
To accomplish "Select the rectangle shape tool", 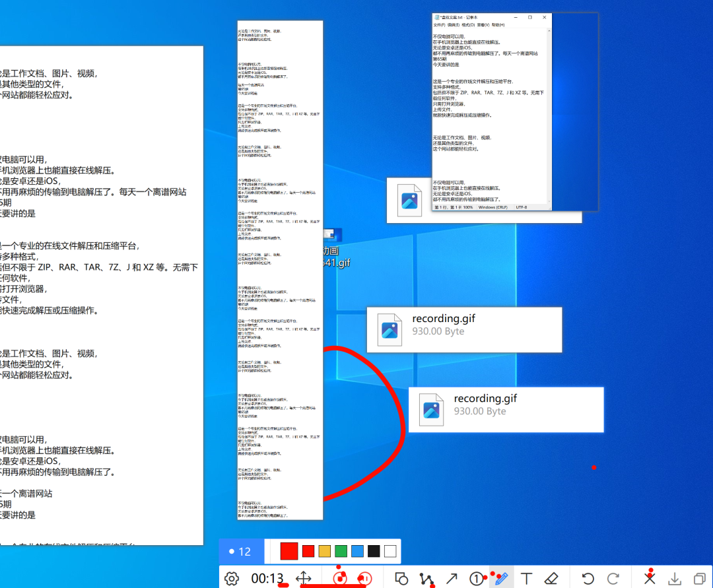I will coord(401,578).
